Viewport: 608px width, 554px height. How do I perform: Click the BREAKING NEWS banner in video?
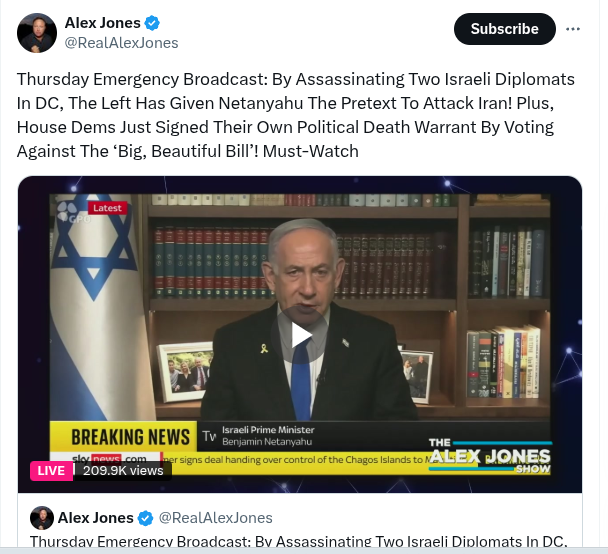pyautogui.click(x=123, y=437)
